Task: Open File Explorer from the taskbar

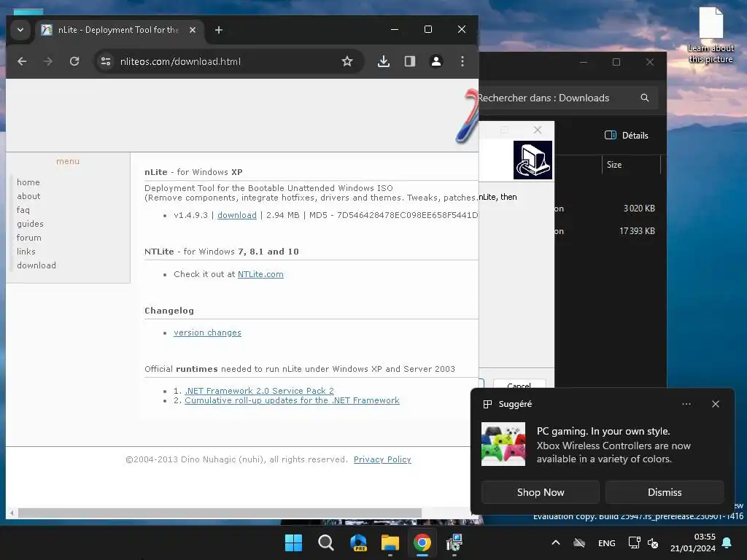Action: coord(390,542)
